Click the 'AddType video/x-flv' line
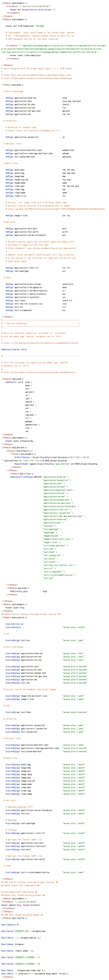Screen dimensions: 109x980 (35, 196)
